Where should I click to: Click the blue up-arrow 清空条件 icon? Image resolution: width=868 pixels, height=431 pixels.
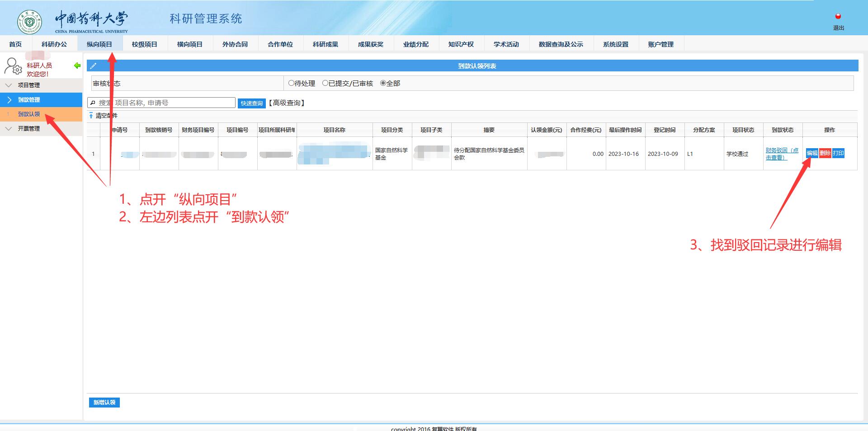pos(91,116)
